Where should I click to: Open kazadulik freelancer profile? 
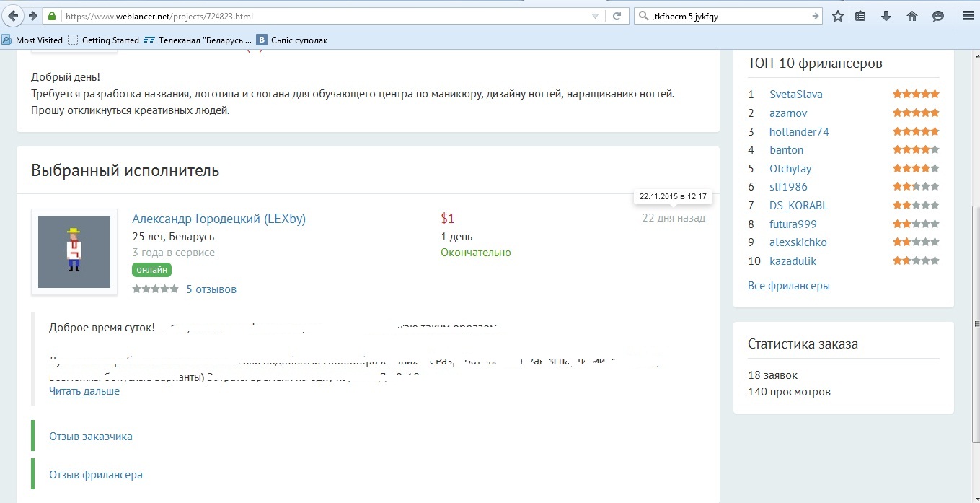point(793,261)
